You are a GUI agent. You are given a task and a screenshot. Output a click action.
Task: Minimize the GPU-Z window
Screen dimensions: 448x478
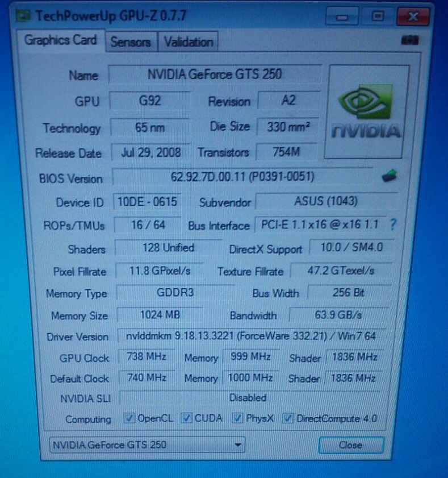click(x=342, y=16)
